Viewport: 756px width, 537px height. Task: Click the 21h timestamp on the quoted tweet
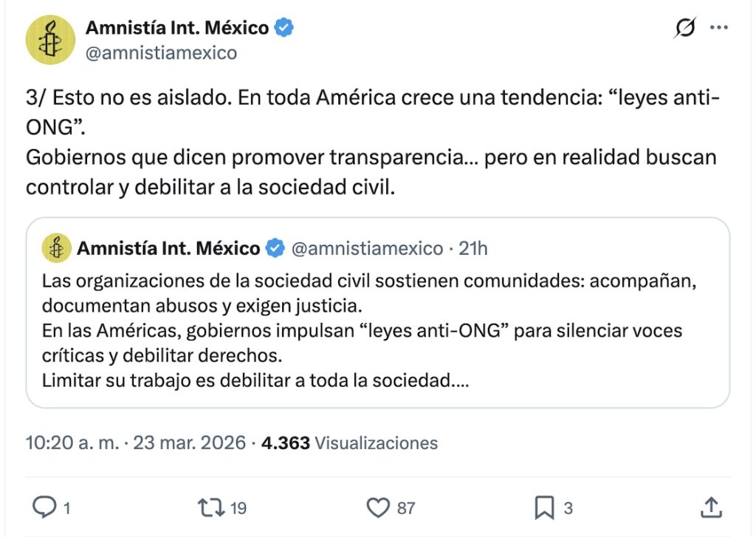coord(473,248)
